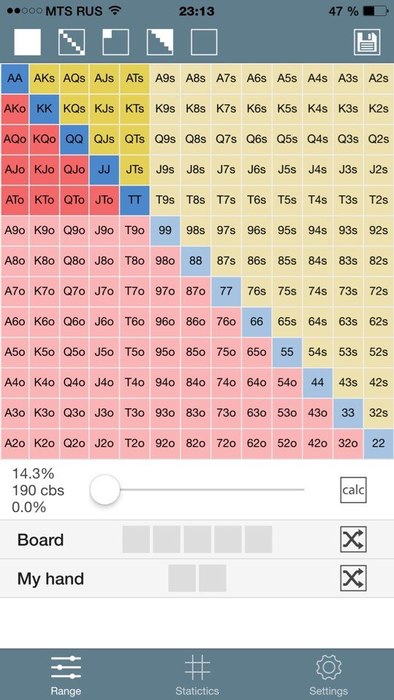Toggle the AKs suited cell
Image resolution: width=394 pixels, height=700 pixels.
(44, 78)
